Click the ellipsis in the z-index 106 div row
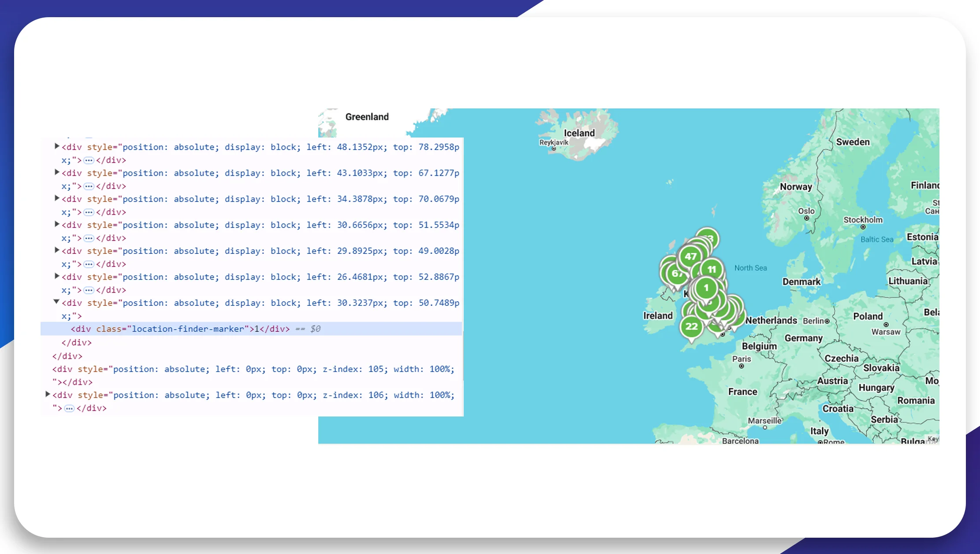980x554 pixels. pyautogui.click(x=69, y=409)
